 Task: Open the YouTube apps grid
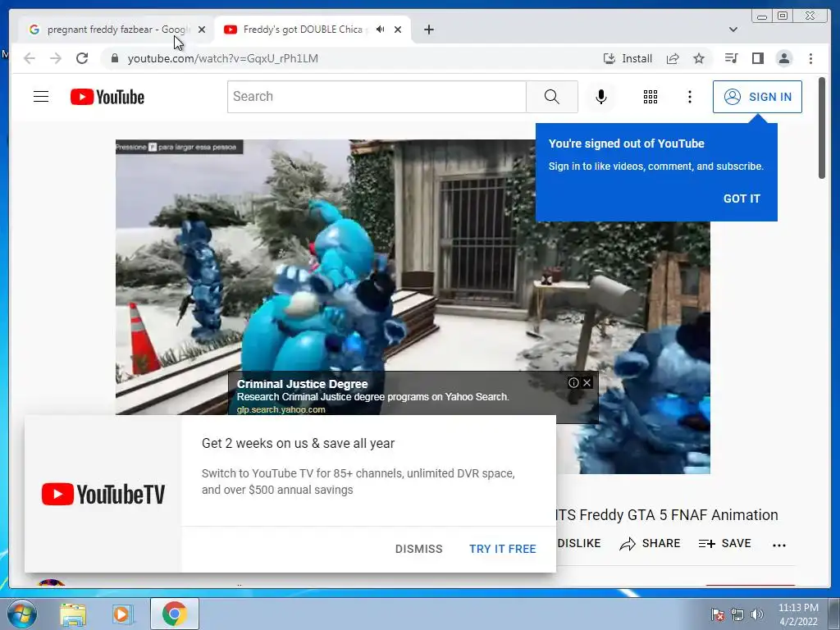(651, 97)
